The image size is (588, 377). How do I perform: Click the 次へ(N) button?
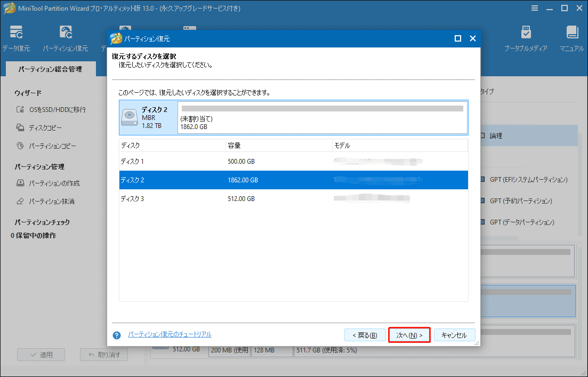pos(409,335)
